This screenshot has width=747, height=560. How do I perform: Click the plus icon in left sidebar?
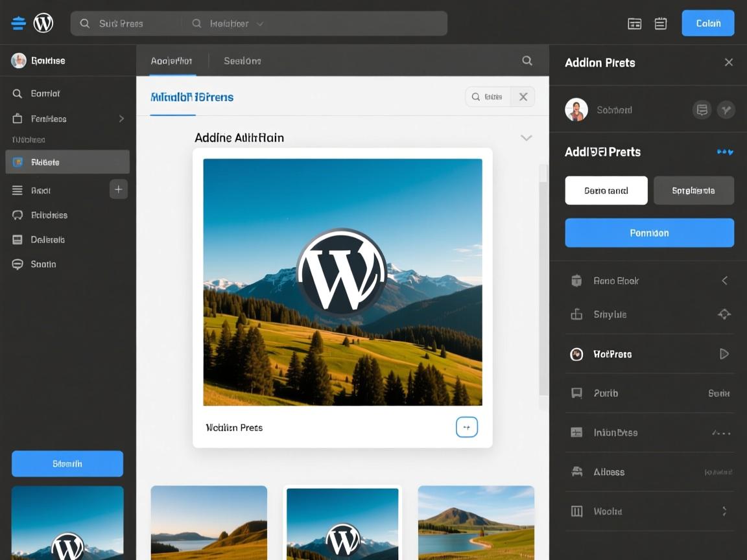click(x=118, y=189)
